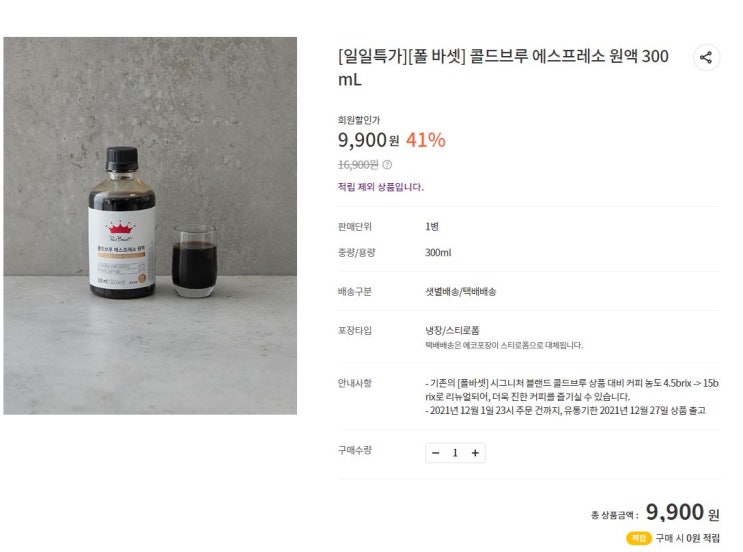Increase purchase quantity with the plus button
The width and height of the screenshot is (743, 552).
pyautogui.click(x=475, y=453)
